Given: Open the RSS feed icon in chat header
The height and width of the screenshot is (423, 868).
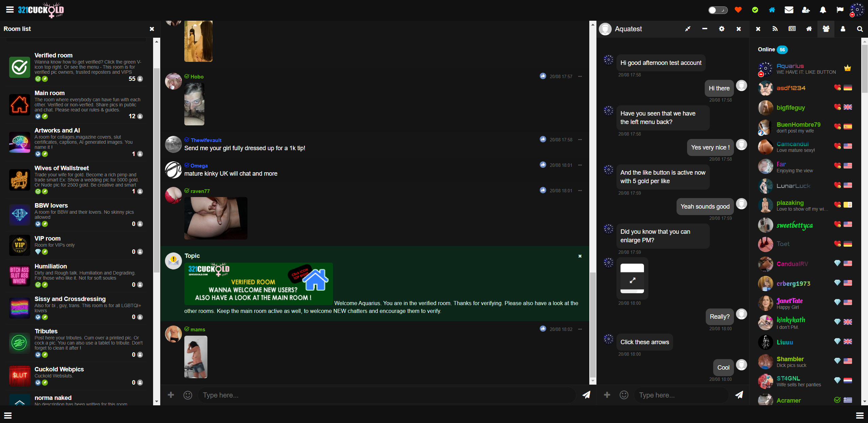Looking at the screenshot, I should (x=775, y=29).
